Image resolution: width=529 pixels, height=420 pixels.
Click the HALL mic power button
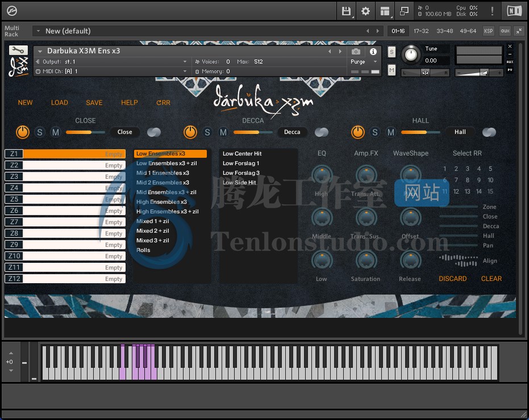click(358, 132)
